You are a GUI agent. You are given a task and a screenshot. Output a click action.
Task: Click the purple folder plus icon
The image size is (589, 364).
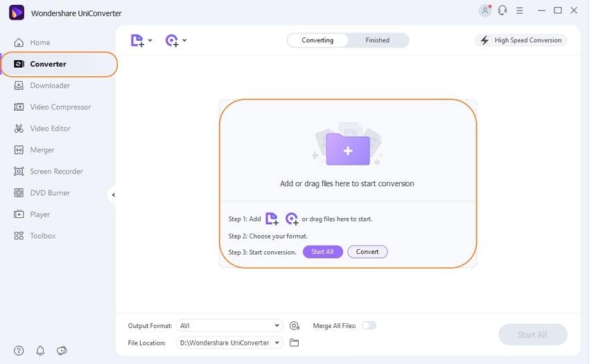click(x=348, y=149)
